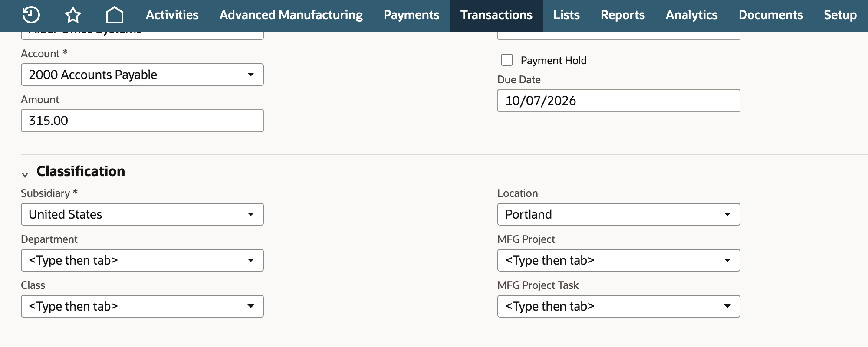Viewport: 868px width, 347px height.
Task: Open the Advanced Manufacturing menu
Action: pos(291,15)
